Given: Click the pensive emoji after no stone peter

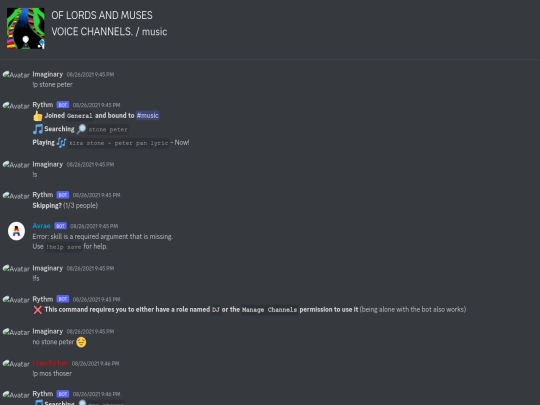Looking at the screenshot, I should 81,342.
